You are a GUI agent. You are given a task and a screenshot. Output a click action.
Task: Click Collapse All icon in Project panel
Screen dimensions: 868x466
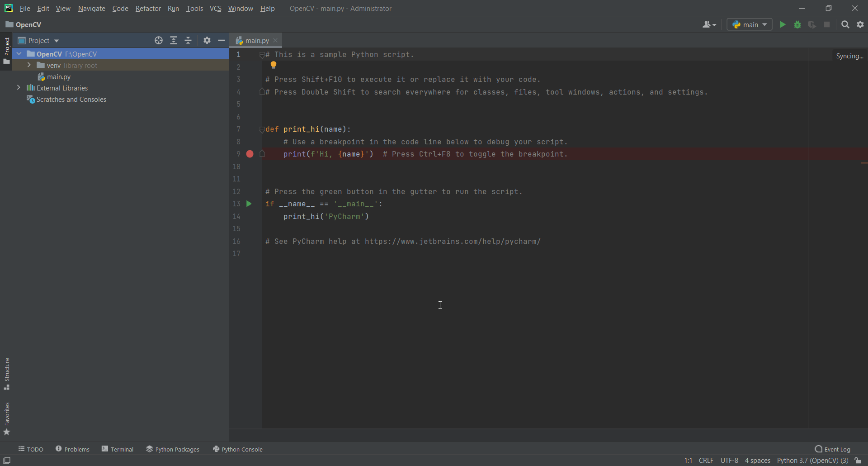click(189, 41)
